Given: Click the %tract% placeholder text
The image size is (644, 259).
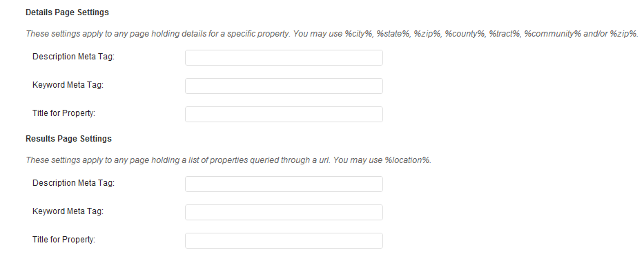Looking at the screenshot, I should click(504, 34).
